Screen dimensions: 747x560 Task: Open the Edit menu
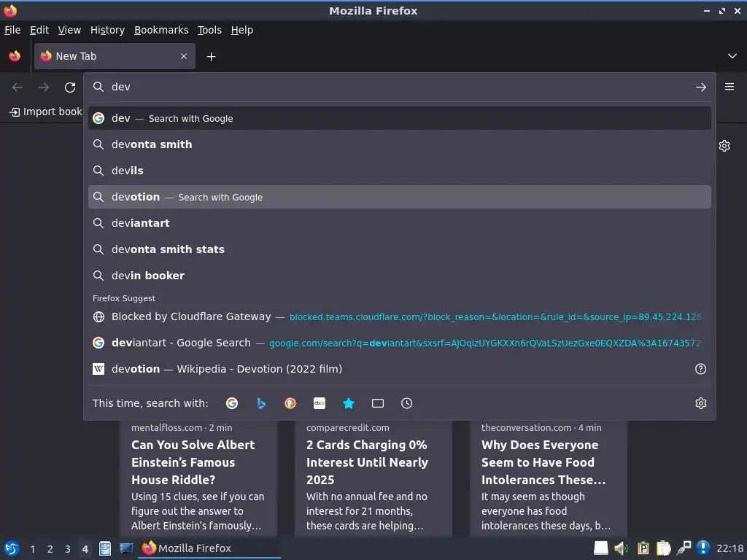coord(39,30)
